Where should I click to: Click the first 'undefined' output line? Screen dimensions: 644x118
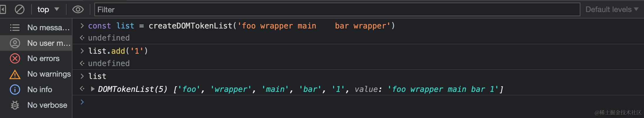click(109, 38)
